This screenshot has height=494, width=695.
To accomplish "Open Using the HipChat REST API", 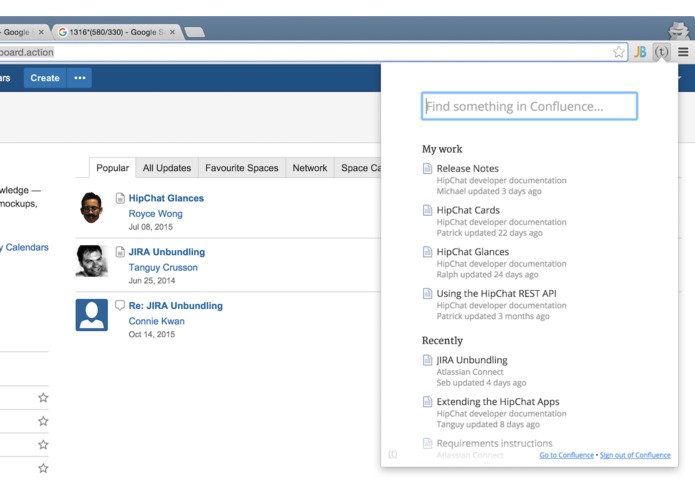I will pyautogui.click(x=496, y=293).
